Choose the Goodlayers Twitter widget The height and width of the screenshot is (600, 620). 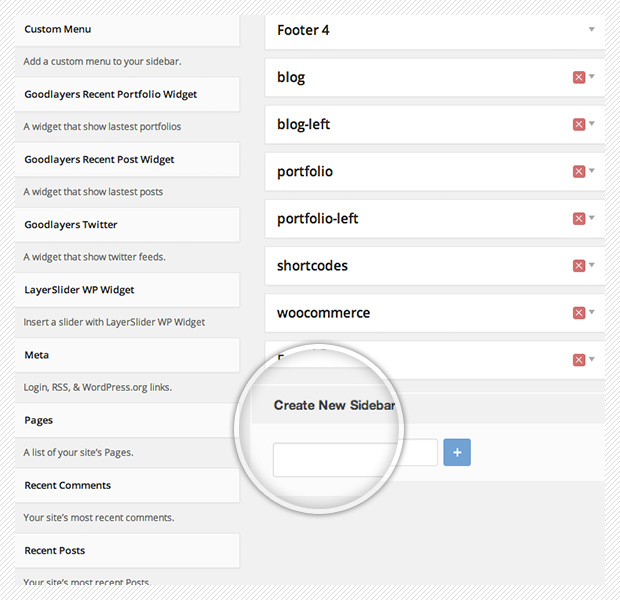click(x=127, y=225)
